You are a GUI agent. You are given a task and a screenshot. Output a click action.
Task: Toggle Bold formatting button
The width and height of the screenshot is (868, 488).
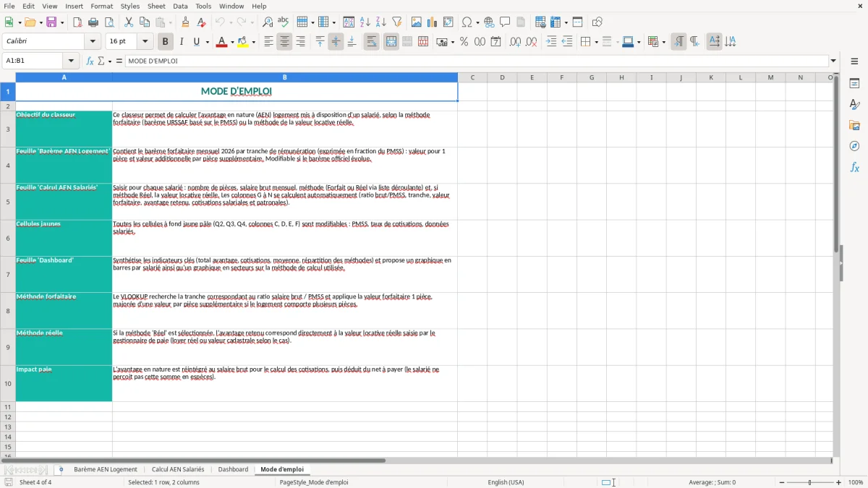pos(165,42)
